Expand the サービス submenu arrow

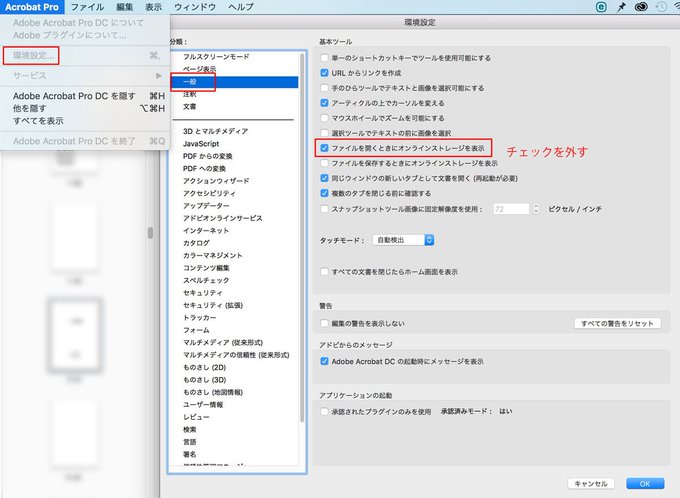(x=159, y=75)
